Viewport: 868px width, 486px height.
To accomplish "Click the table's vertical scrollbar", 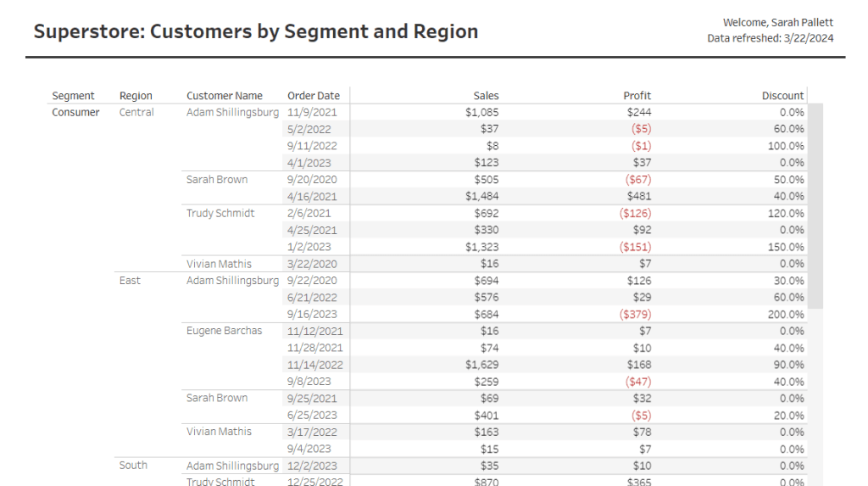I will click(x=815, y=205).
